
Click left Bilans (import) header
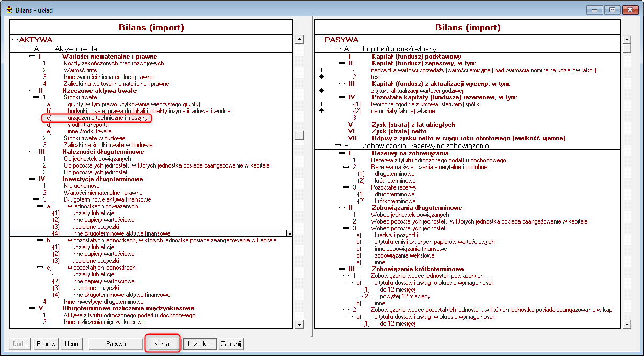151,28
